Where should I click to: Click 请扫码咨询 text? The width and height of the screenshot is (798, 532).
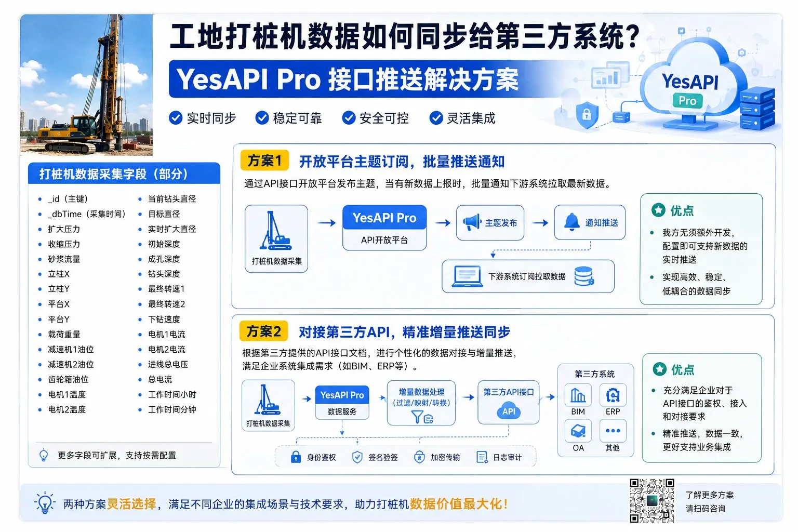click(706, 509)
